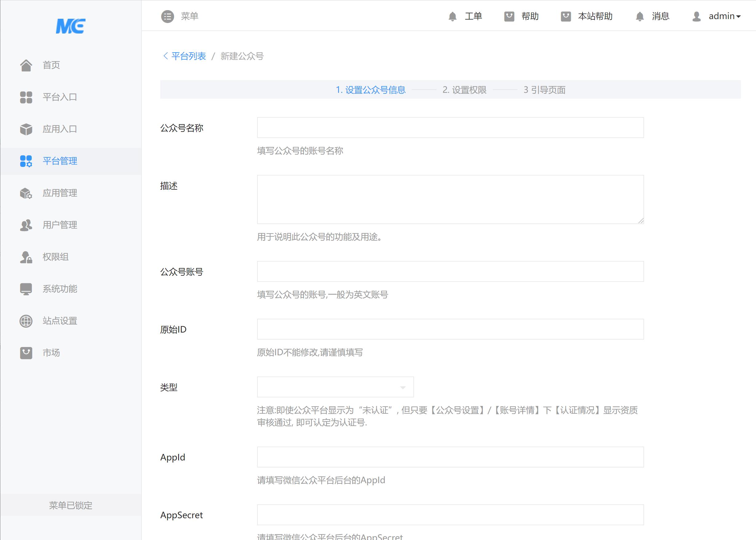Click the back chevron before 平台列表
The height and width of the screenshot is (540, 756).
(x=165, y=56)
